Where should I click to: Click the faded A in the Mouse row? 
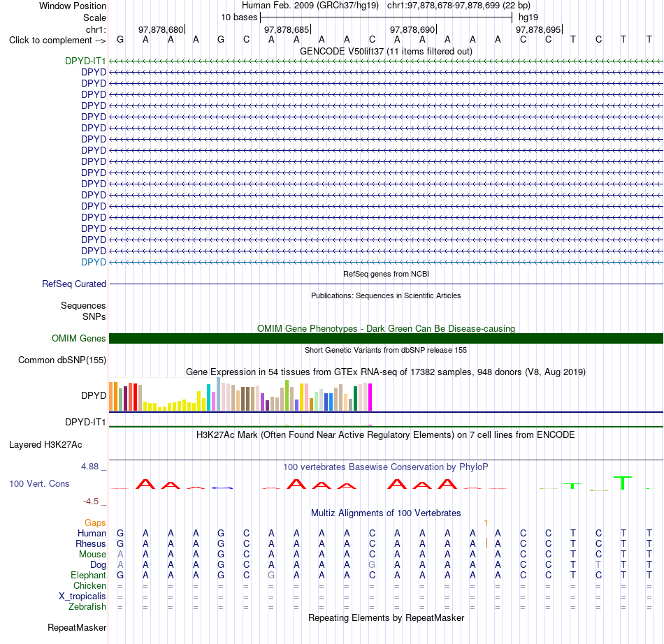pos(120,555)
